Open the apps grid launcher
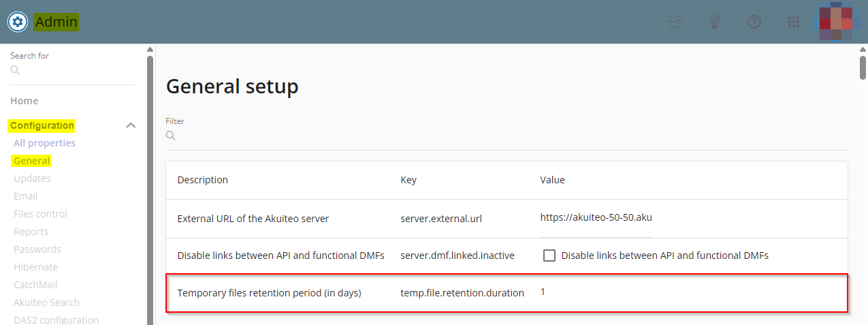This screenshot has width=868, height=325. [793, 22]
